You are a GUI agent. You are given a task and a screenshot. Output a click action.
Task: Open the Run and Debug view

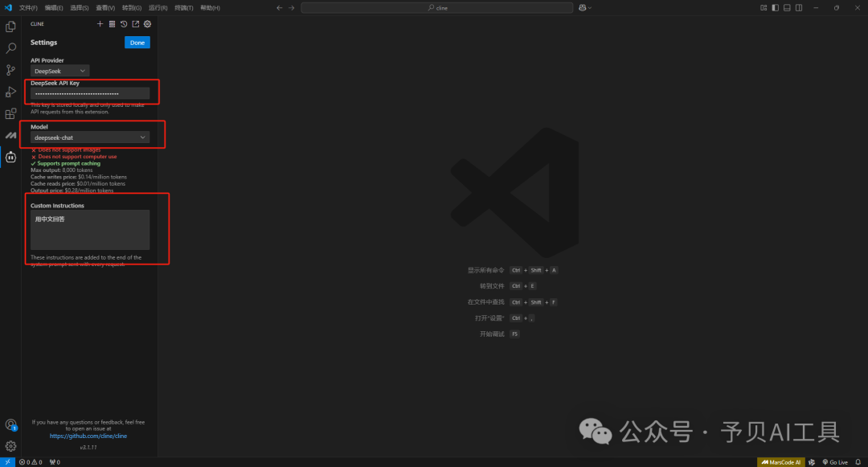point(10,92)
